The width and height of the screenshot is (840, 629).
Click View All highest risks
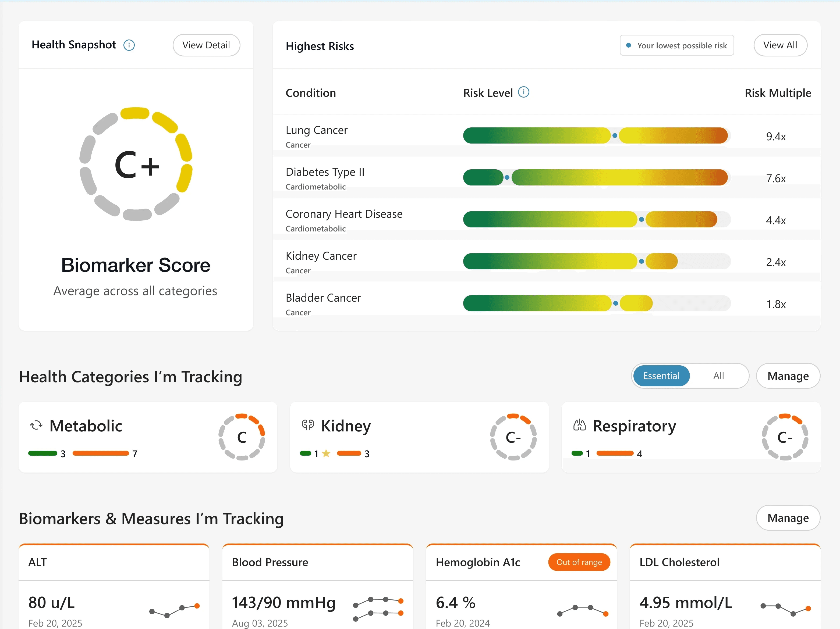coord(780,45)
